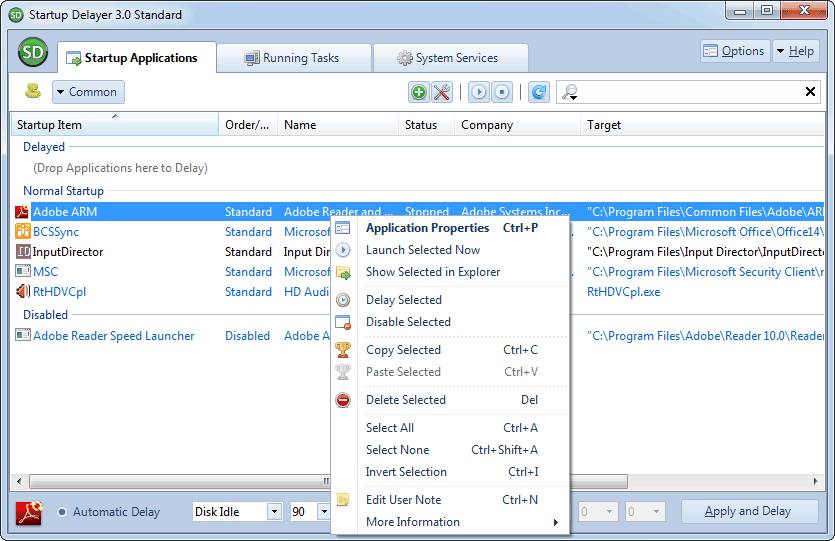Click the Adobe icon in the bottom bar
This screenshot has width=835, height=541.
pos(29,512)
